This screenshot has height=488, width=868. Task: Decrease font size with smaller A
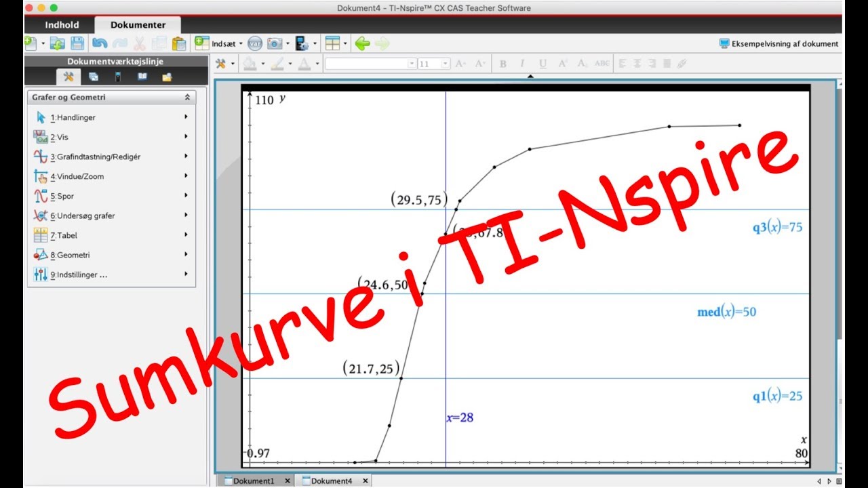[480, 63]
